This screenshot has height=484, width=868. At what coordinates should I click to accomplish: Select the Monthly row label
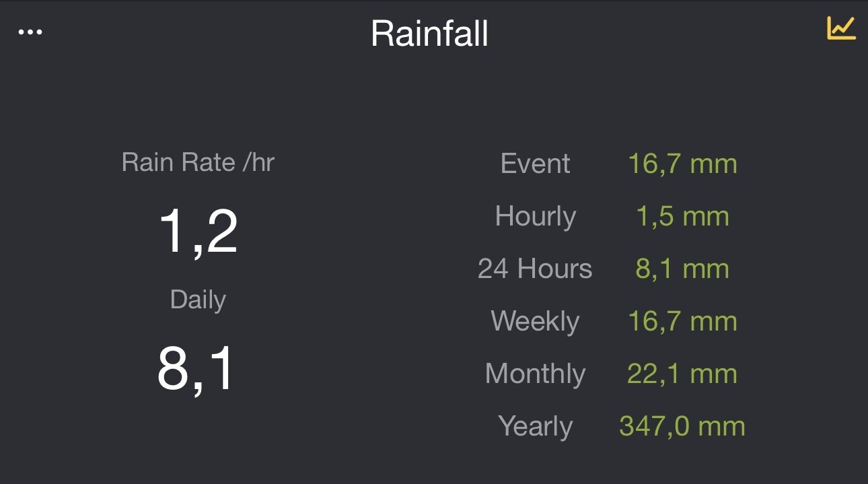click(x=535, y=374)
